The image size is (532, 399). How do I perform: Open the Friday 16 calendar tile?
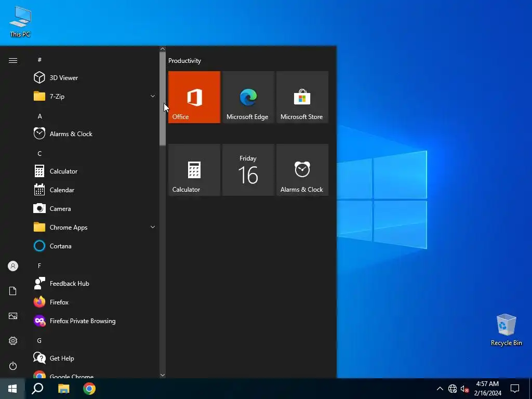pos(248,170)
